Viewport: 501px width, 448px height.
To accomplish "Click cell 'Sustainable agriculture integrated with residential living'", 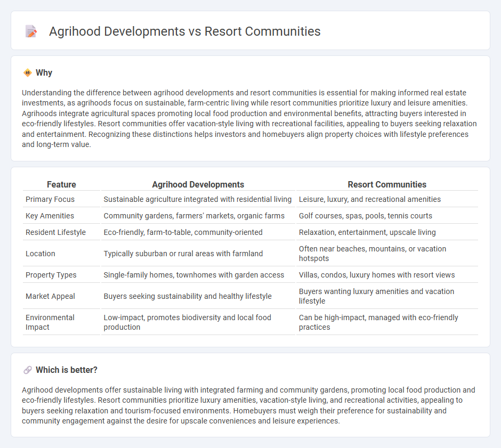I will (197, 199).
